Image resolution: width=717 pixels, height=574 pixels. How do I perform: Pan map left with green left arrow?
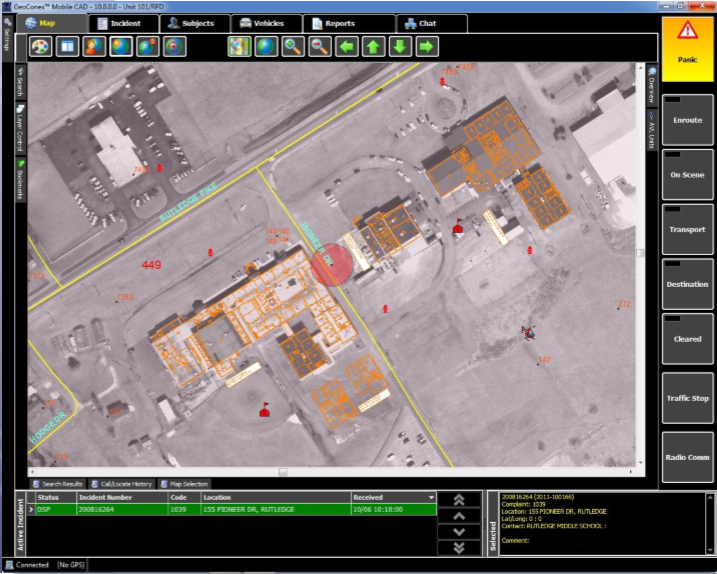click(x=346, y=46)
